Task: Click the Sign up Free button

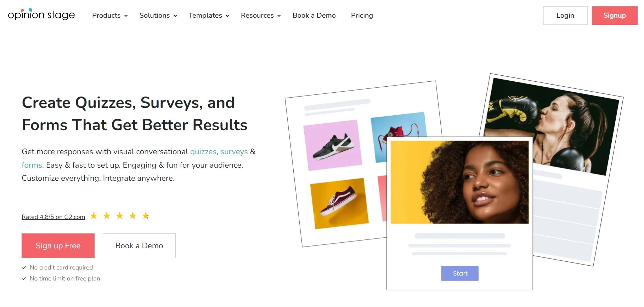Action: click(x=58, y=246)
